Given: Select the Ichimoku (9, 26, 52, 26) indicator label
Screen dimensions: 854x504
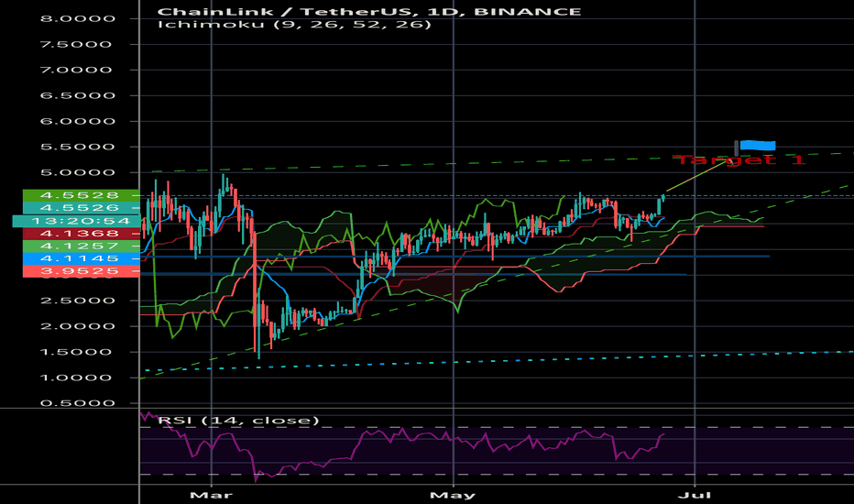Looking at the screenshot, I should point(294,25).
